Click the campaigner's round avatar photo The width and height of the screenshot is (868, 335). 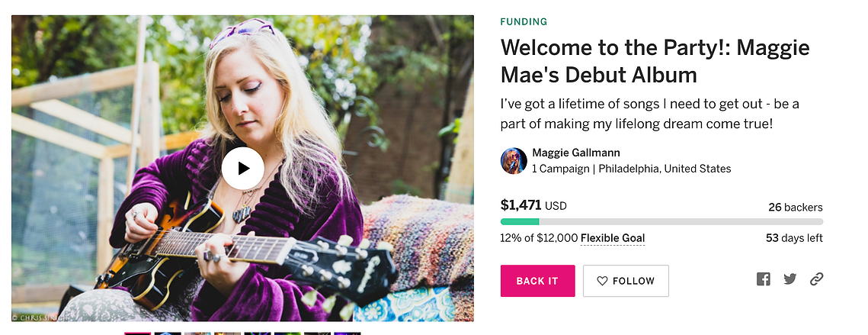[x=514, y=161]
